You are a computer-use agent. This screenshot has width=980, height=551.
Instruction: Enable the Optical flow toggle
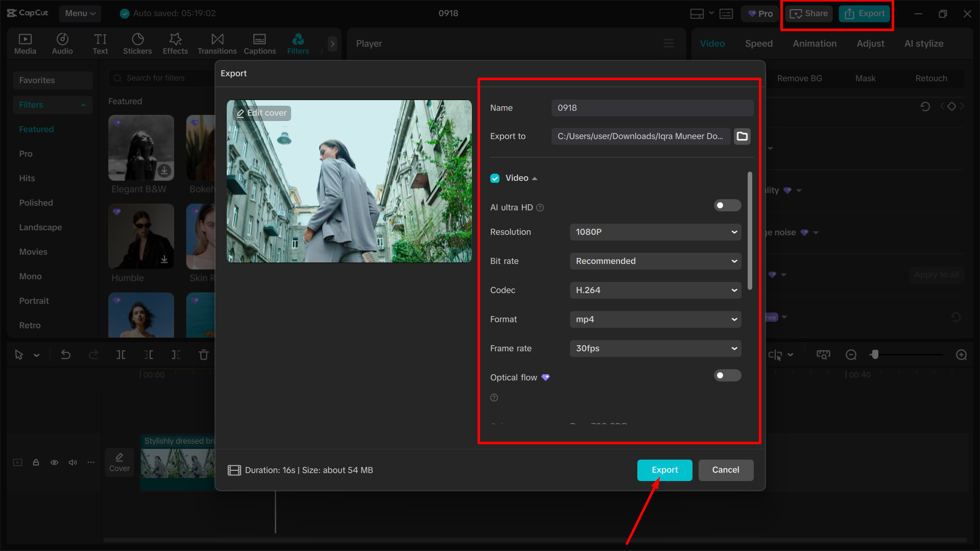(727, 375)
